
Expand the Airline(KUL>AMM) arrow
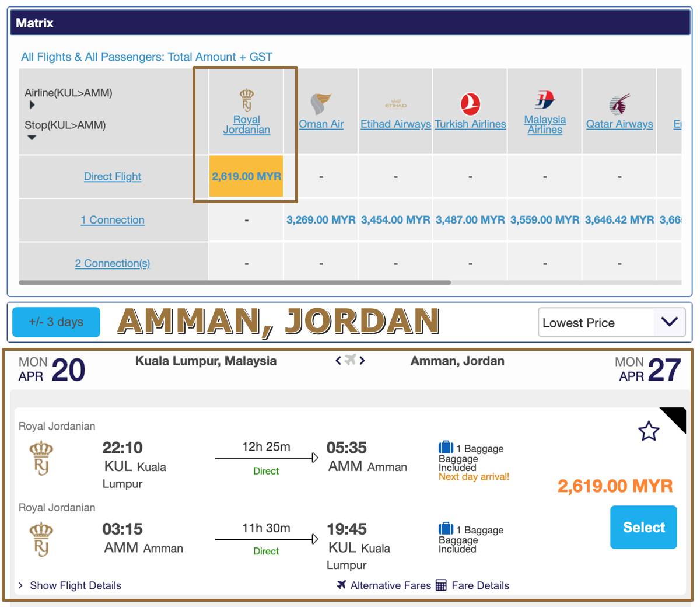pos(32,105)
